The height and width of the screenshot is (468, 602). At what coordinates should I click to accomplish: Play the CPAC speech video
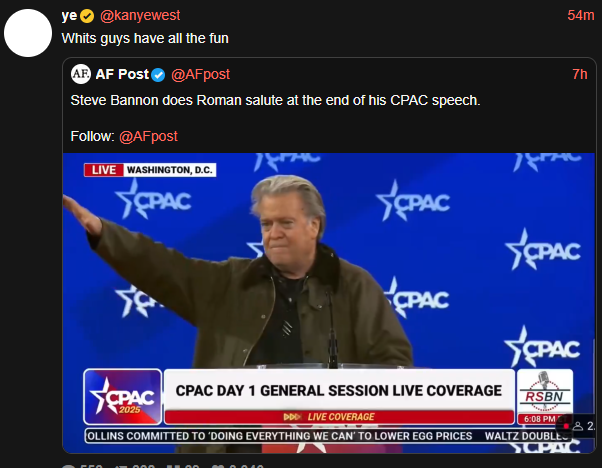click(330, 290)
